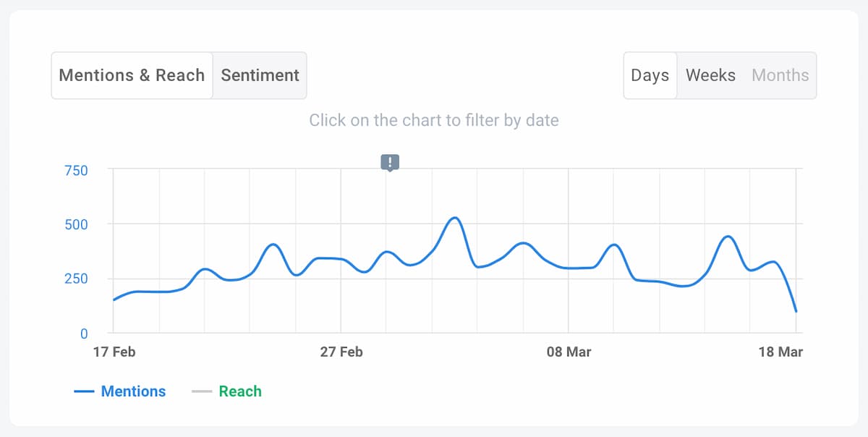868x437 pixels.
Task: Toggle the Reach series visibility
Action: [230, 391]
